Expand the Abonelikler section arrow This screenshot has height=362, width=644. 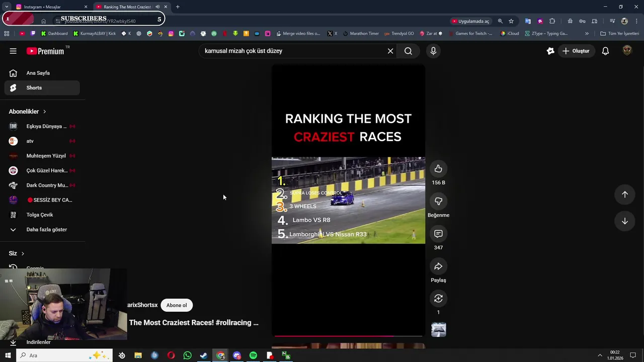pyautogui.click(x=44, y=112)
